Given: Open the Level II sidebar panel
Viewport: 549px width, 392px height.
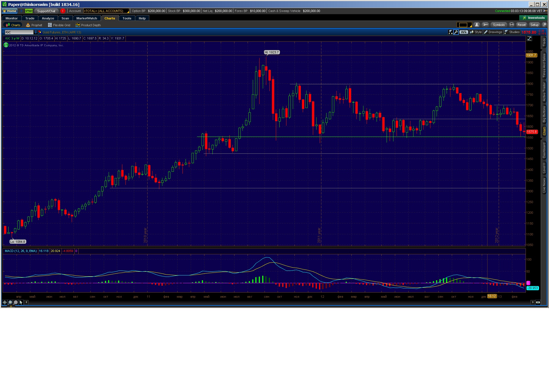Looking at the screenshot, I should [544, 168].
